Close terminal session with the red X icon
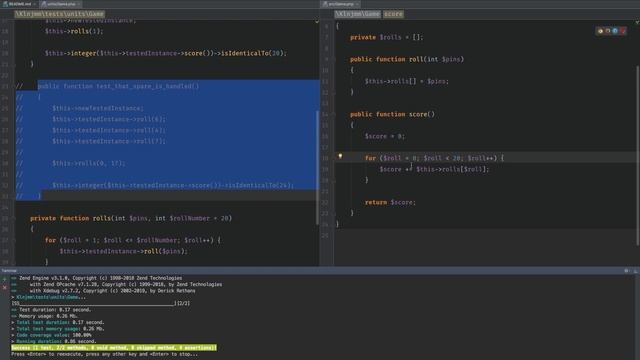Screen dimensions: 640x360 point(4,287)
